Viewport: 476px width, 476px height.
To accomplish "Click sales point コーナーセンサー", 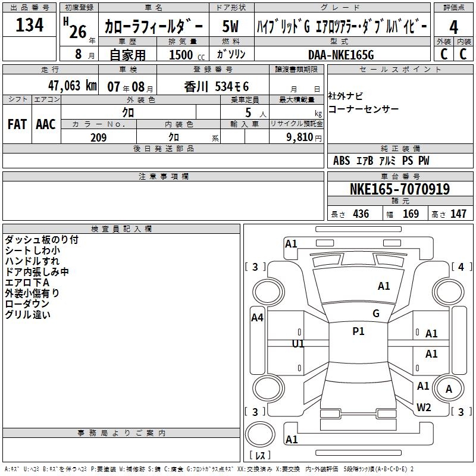I will click(364, 109).
